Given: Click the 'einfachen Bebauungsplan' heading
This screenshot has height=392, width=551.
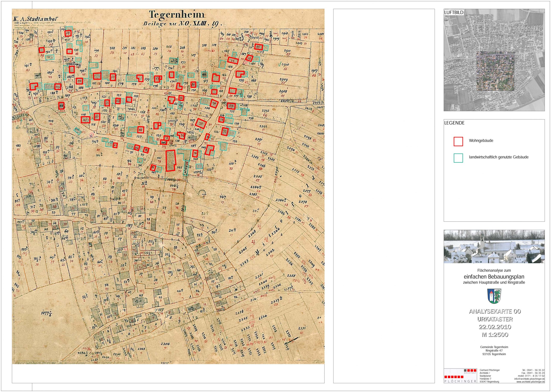Looking at the screenshot, I should [494, 277].
